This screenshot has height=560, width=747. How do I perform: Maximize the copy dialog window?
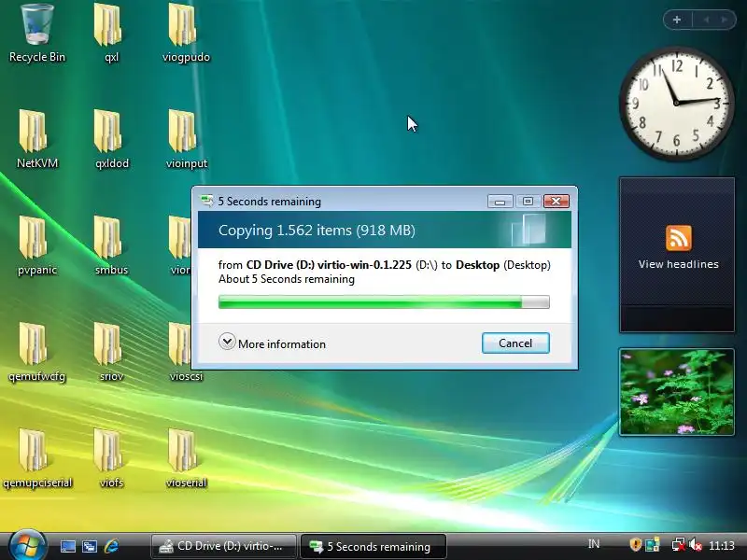[x=528, y=202]
